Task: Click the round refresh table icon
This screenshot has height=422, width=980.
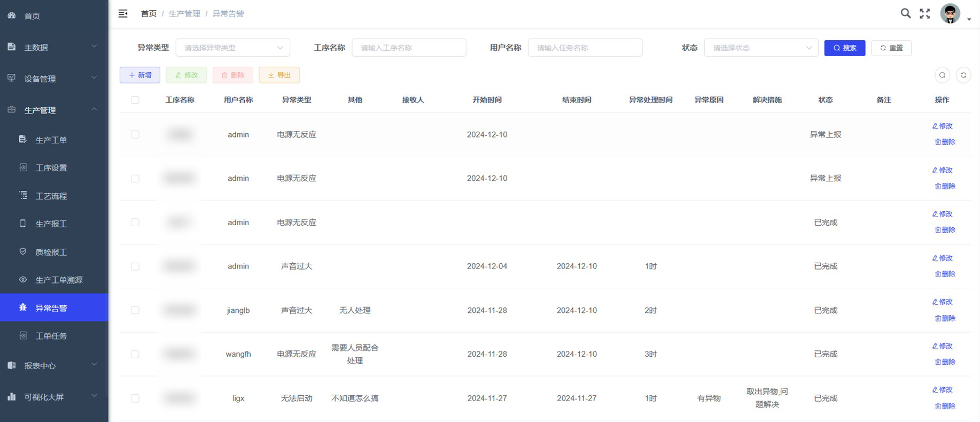Action: point(963,75)
